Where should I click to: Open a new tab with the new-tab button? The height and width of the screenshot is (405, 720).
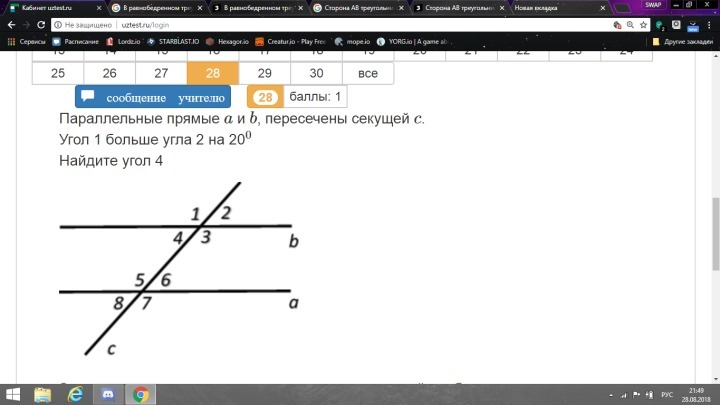[x=623, y=8]
